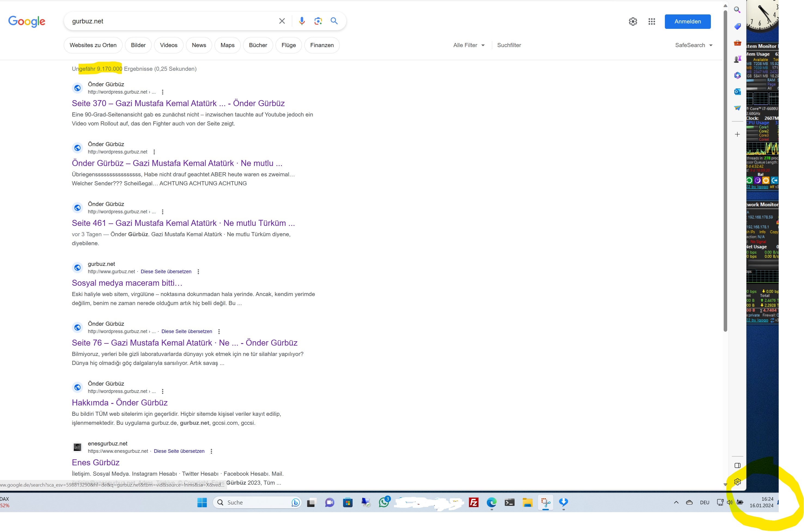
Task: Translate the enesgurbuz.net result page
Action: click(179, 451)
